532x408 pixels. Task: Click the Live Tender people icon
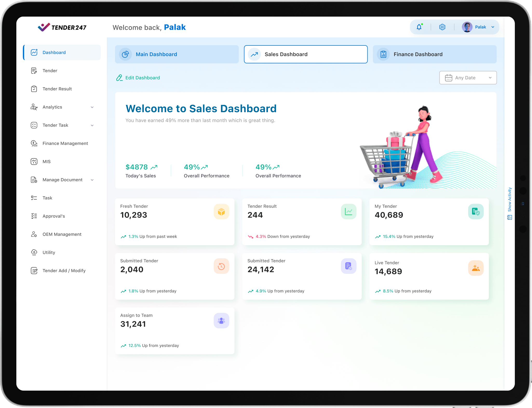[x=476, y=268]
